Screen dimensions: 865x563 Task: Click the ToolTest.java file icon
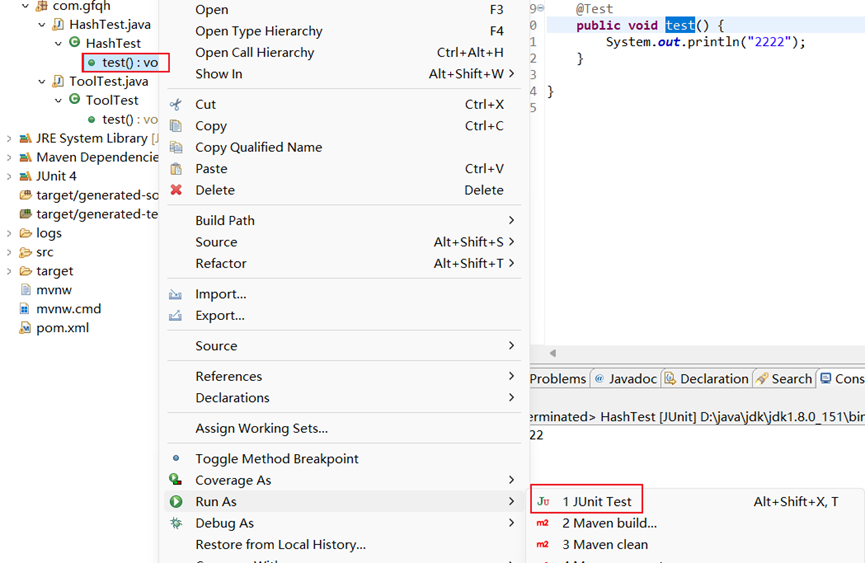(57, 81)
